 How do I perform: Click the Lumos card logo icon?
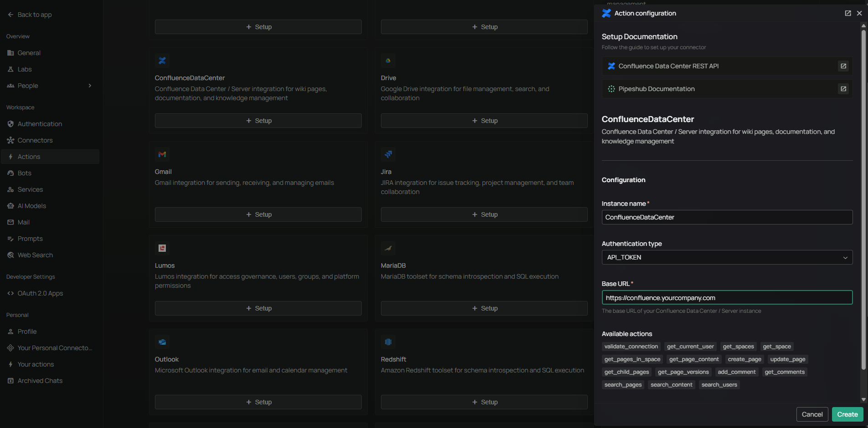[162, 248]
